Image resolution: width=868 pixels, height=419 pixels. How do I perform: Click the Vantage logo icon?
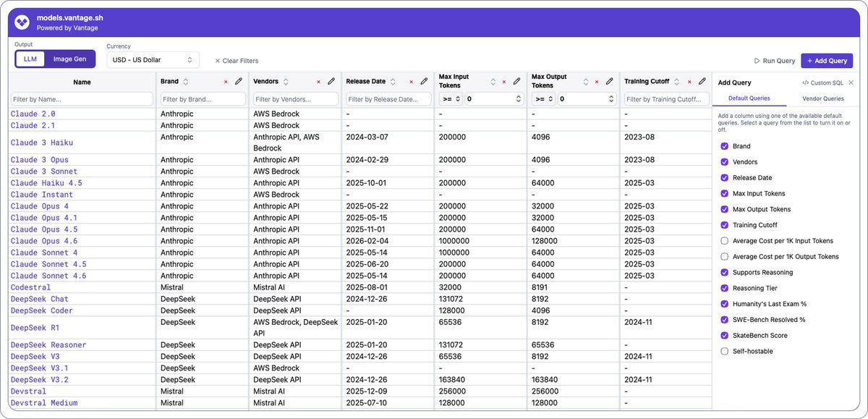pyautogui.click(x=22, y=22)
